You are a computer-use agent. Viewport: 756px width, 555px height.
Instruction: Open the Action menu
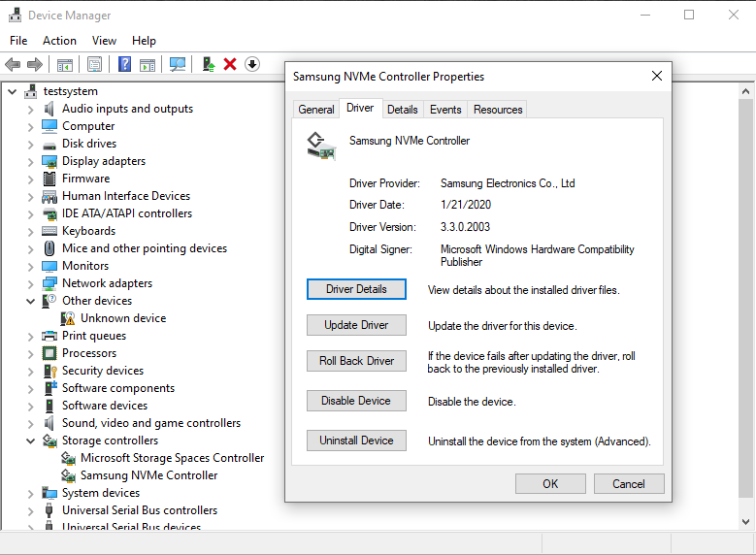tap(59, 41)
